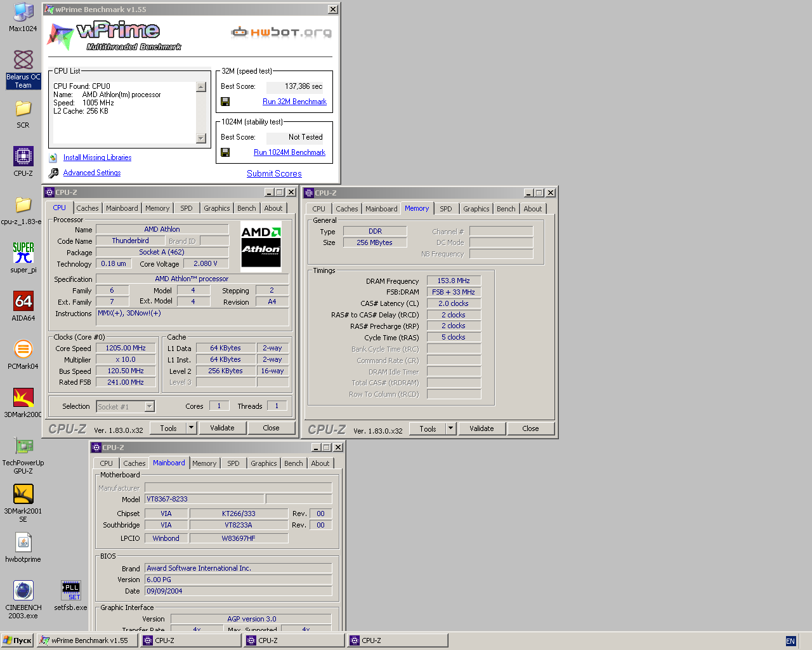The width and height of the screenshot is (812, 650).
Task: Launch the TechPowerUp GPU-Z desktop icon
Action: click(23, 454)
